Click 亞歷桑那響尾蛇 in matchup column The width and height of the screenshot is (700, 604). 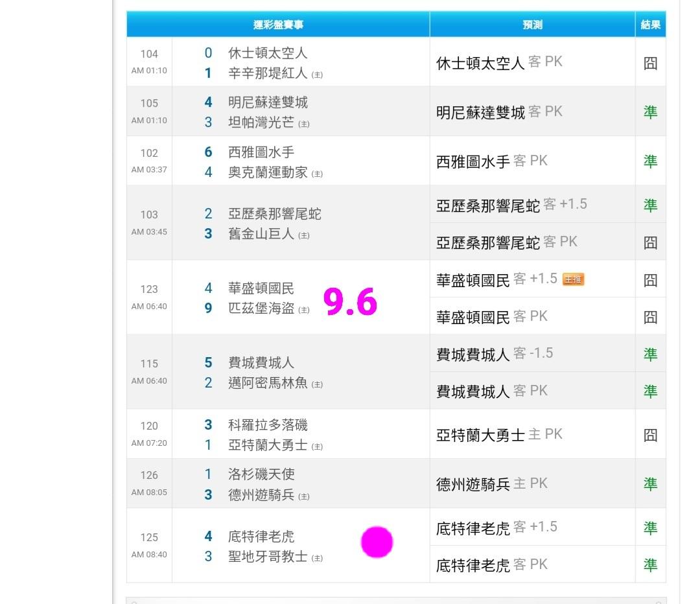274,213
